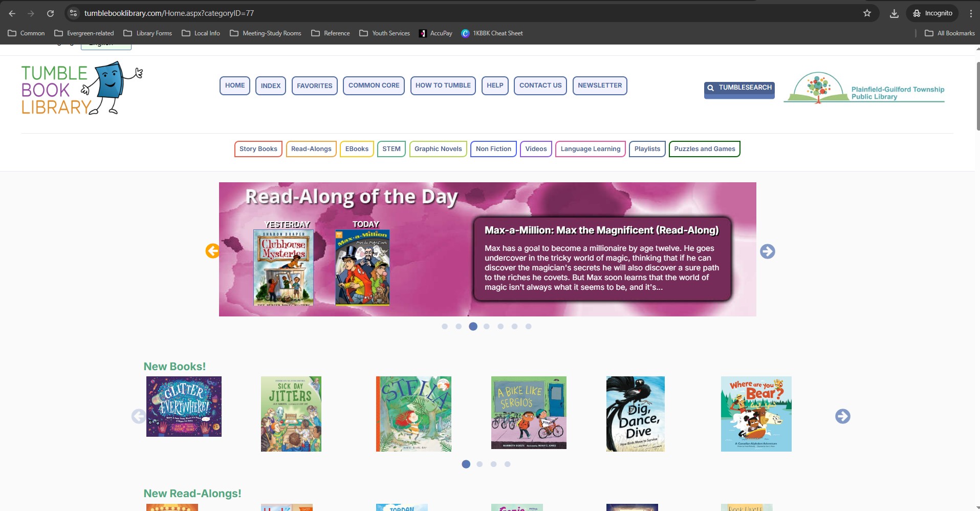Open Where Are You Bear? cover
The height and width of the screenshot is (511, 980).
(756, 414)
